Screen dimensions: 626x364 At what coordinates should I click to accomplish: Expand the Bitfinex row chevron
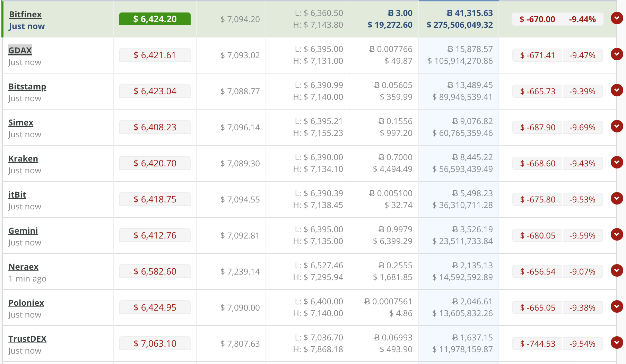617,18
